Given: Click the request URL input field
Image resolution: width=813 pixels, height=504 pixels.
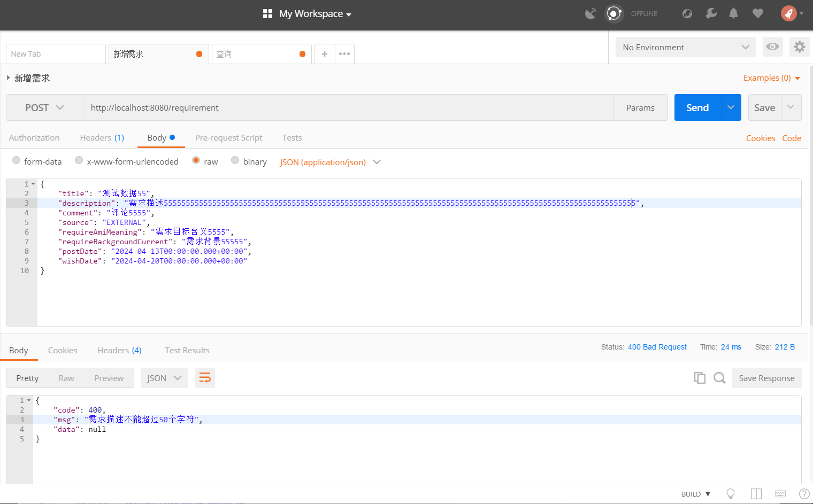Looking at the screenshot, I should tap(348, 108).
